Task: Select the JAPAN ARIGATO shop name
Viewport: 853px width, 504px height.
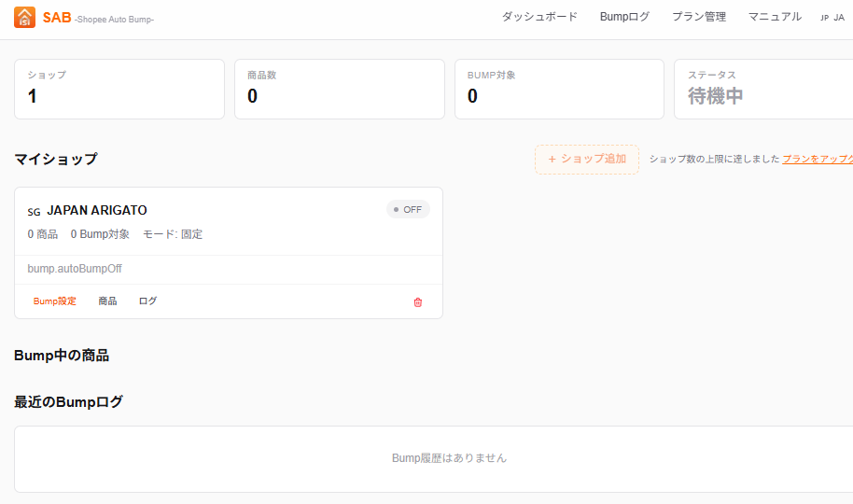Action: pos(97,210)
